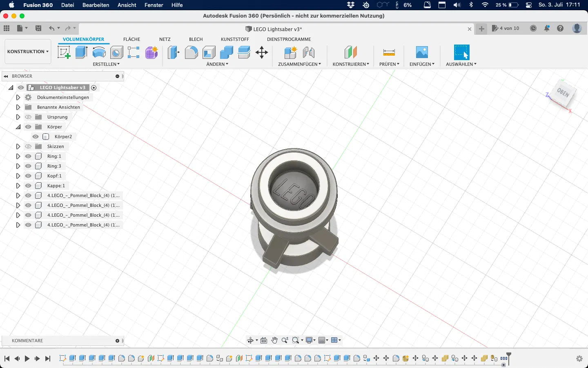
Task: Show the Ursprung folder via eye icon
Action: (28, 117)
